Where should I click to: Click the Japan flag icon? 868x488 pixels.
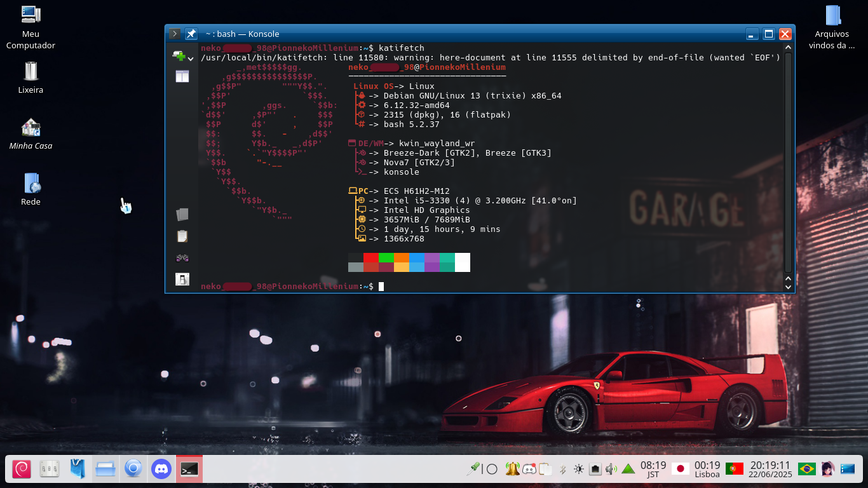pyautogui.click(x=681, y=469)
